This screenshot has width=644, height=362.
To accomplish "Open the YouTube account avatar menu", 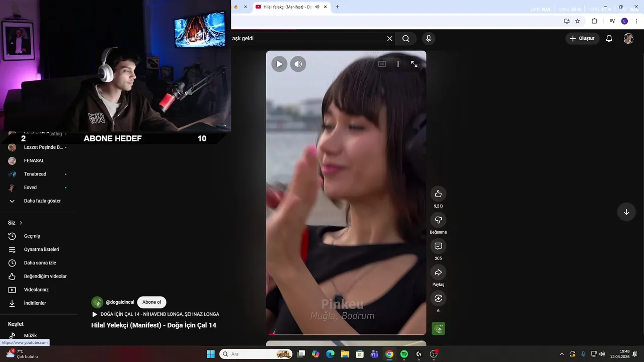I will pyautogui.click(x=628, y=39).
